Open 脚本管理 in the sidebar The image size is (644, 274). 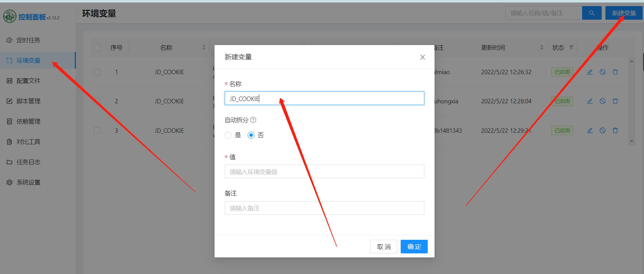(38, 101)
